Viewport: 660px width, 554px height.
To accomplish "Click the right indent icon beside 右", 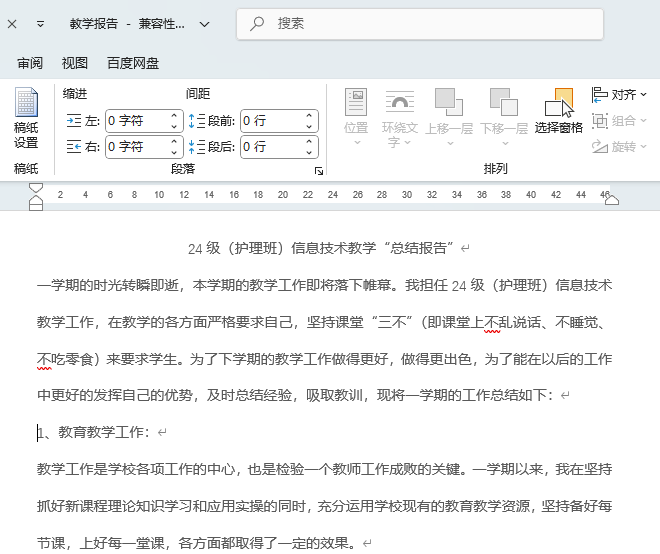I will 74,147.
